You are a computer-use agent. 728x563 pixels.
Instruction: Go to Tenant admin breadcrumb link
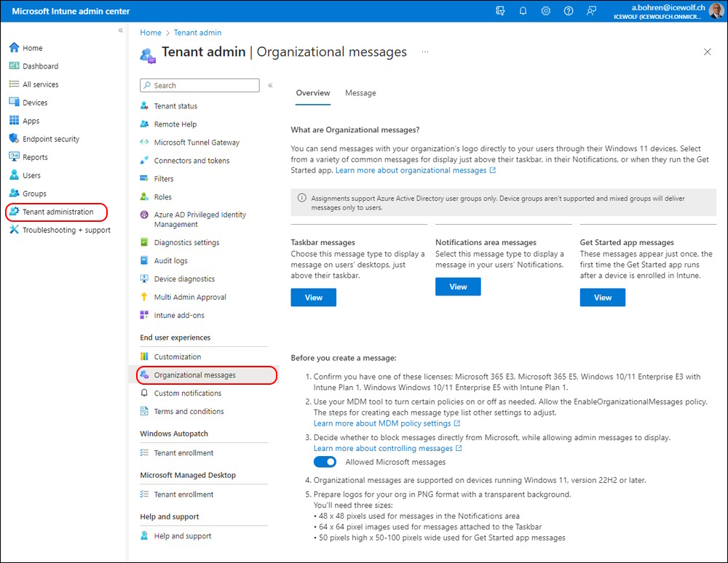(197, 33)
